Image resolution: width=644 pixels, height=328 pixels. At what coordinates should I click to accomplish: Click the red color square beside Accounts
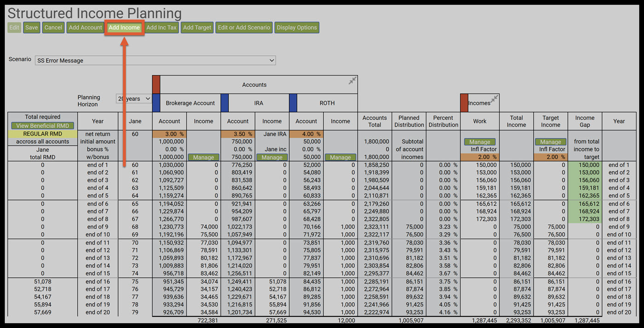pos(156,85)
